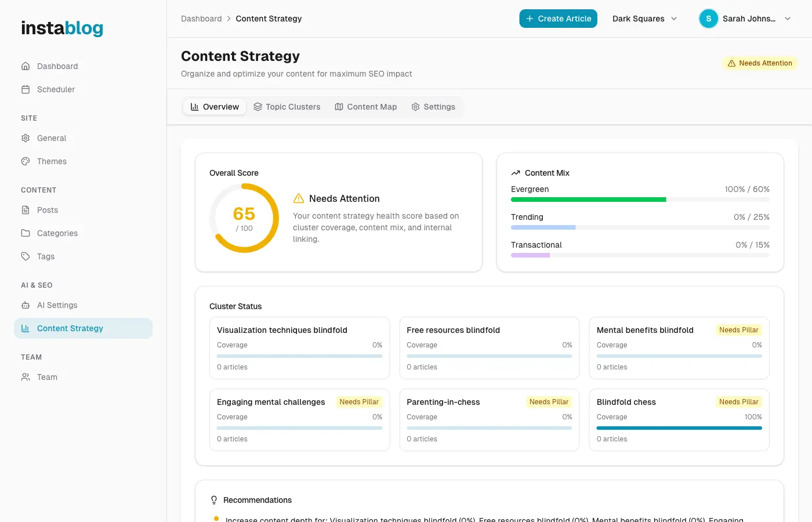The height and width of the screenshot is (522, 812).
Task: Select the Posts document icon
Action: [x=26, y=210]
